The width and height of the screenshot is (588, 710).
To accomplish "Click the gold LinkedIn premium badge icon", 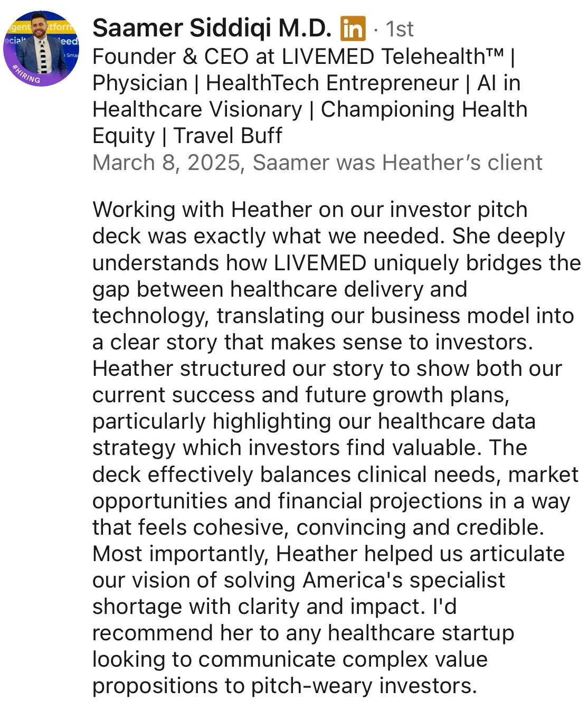I will tap(353, 29).
